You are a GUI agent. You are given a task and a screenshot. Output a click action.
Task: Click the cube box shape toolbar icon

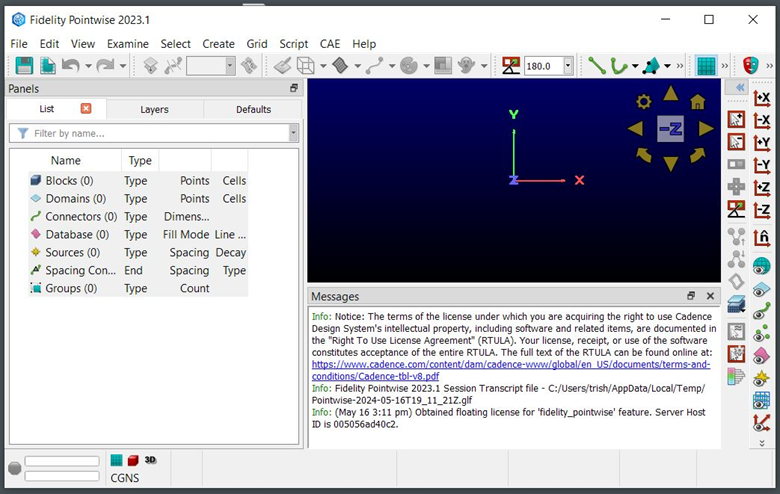coord(305,66)
